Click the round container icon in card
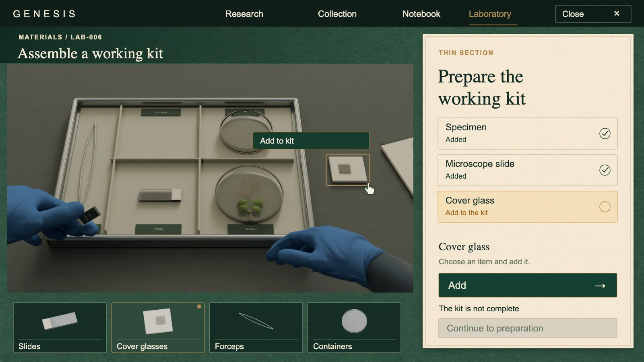 pos(354,321)
